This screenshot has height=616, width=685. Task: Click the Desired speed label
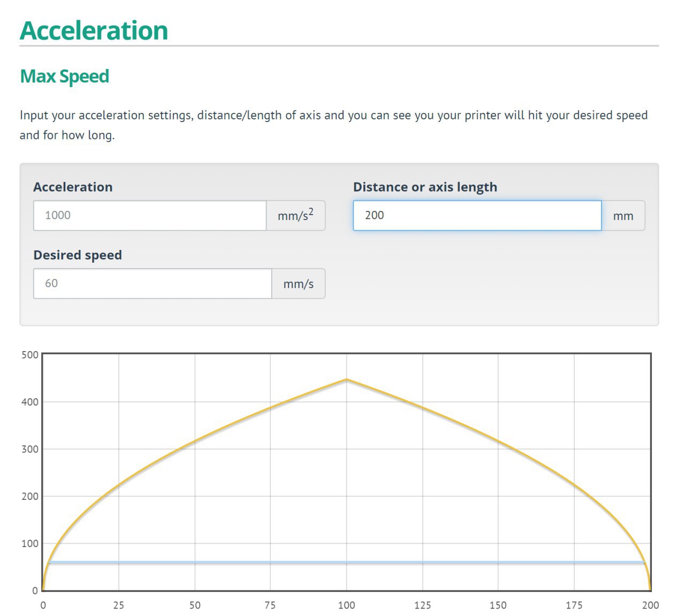tap(78, 255)
